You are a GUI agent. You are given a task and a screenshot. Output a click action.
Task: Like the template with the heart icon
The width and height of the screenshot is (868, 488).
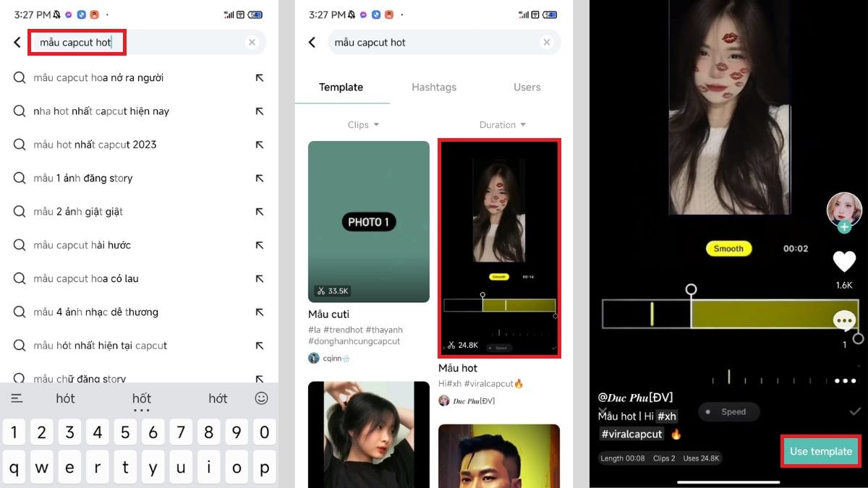coord(844,262)
